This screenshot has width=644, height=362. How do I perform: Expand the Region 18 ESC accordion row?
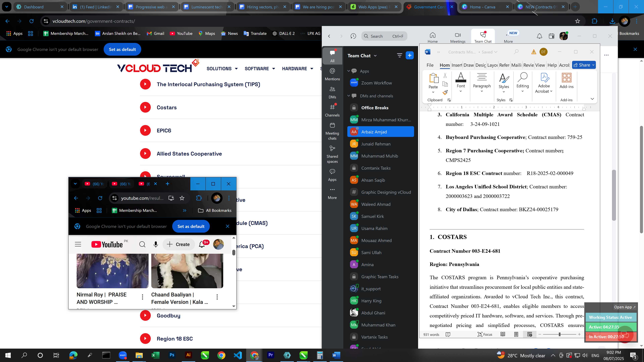click(x=230, y=339)
